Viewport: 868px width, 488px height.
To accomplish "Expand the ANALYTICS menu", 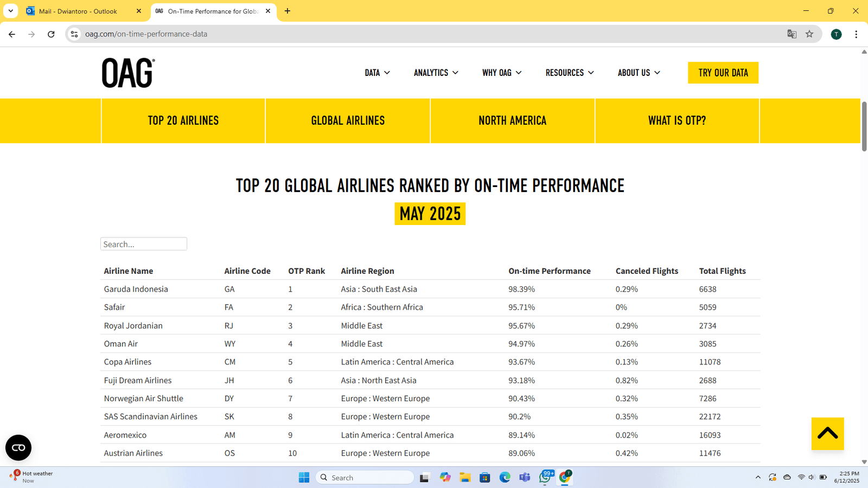I will pos(436,73).
